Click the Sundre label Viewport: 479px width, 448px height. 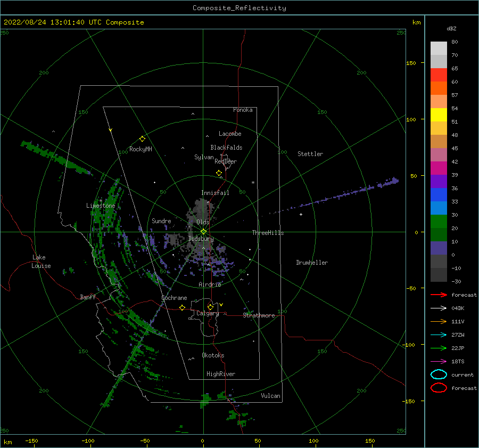161,221
